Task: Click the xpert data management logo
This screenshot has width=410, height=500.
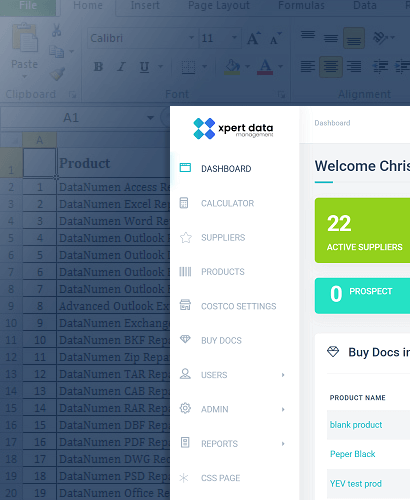Action: click(233, 129)
